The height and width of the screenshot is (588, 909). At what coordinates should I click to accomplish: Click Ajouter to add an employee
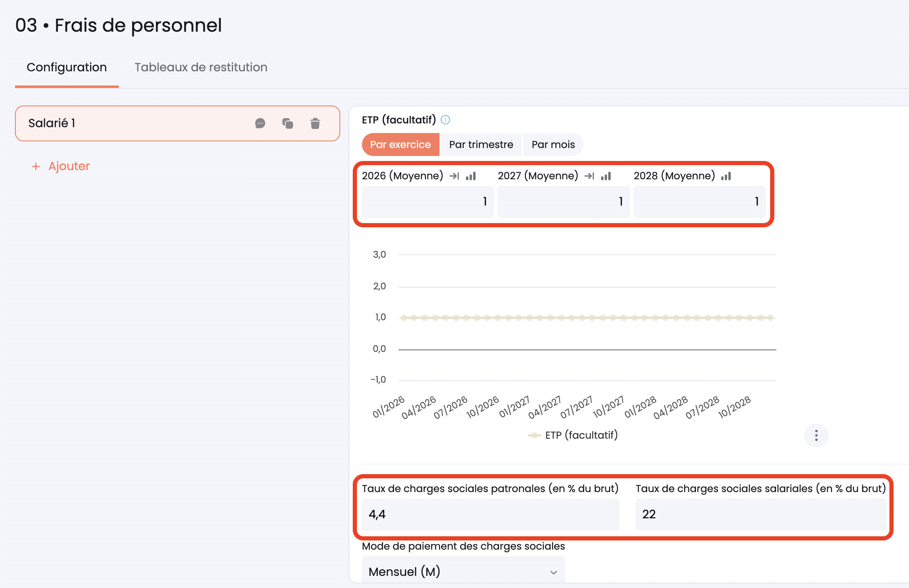(61, 166)
